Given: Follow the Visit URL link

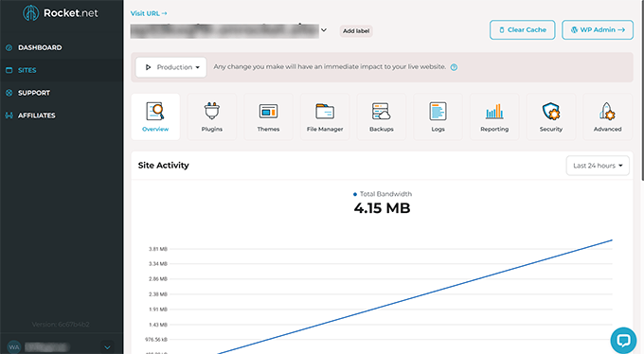Looking at the screenshot, I should [x=149, y=13].
